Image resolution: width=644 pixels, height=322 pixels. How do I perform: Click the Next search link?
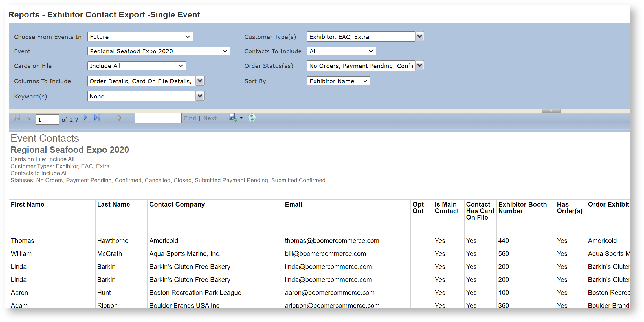(x=210, y=118)
